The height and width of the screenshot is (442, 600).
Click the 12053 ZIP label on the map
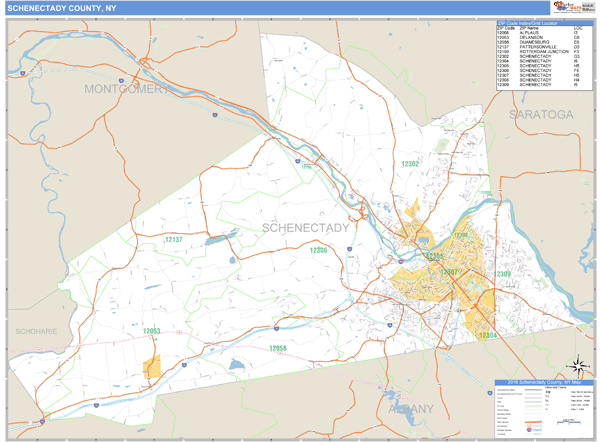[152, 331]
